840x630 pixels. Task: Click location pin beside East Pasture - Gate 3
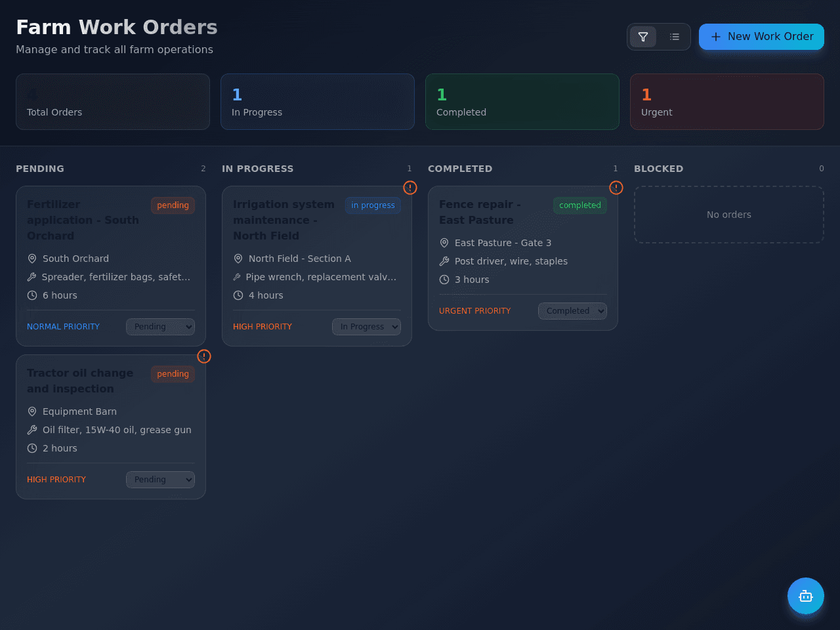tap(444, 243)
